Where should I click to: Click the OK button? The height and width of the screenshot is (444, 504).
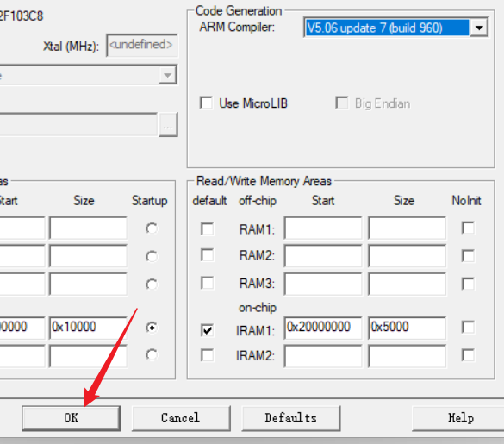(71, 418)
